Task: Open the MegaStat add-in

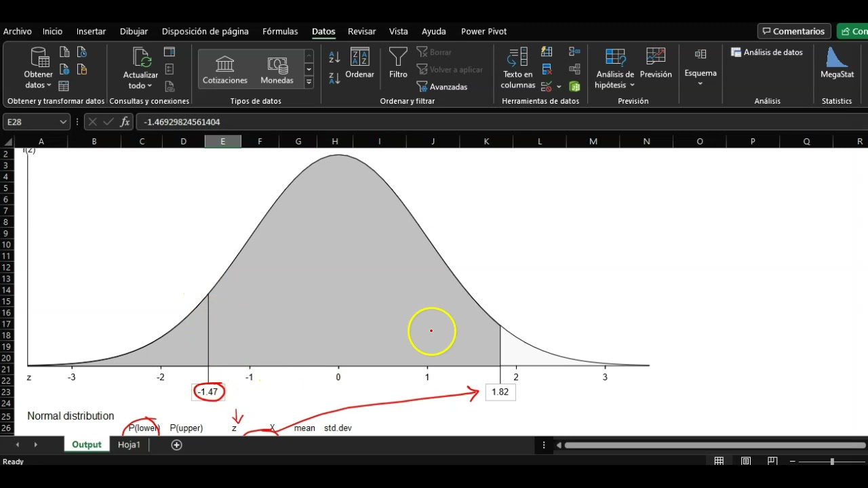Action: click(837, 64)
